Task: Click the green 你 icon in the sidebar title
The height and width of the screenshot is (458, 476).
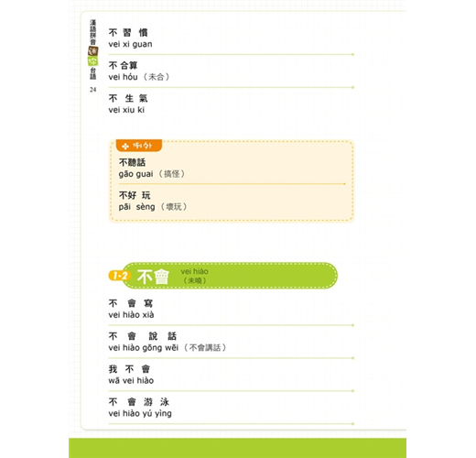Action: [92, 61]
